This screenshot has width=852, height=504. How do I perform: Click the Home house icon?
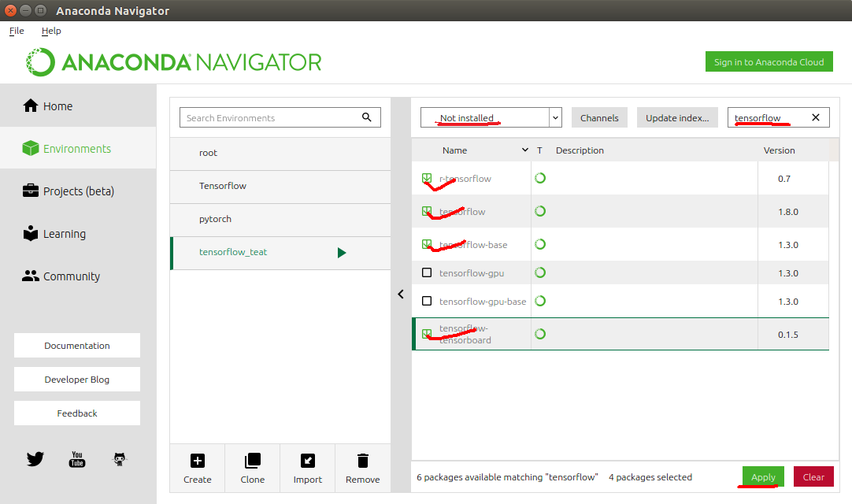pyautogui.click(x=31, y=106)
